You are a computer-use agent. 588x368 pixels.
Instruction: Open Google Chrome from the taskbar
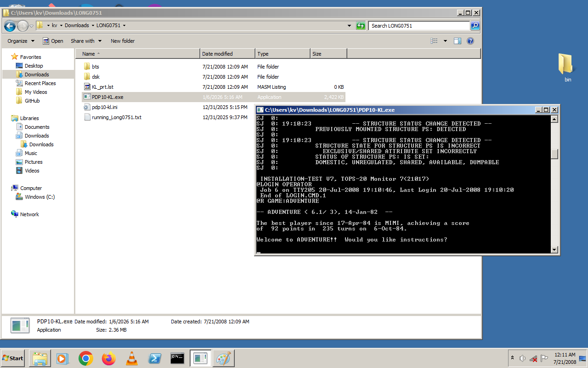coord(86,358)
